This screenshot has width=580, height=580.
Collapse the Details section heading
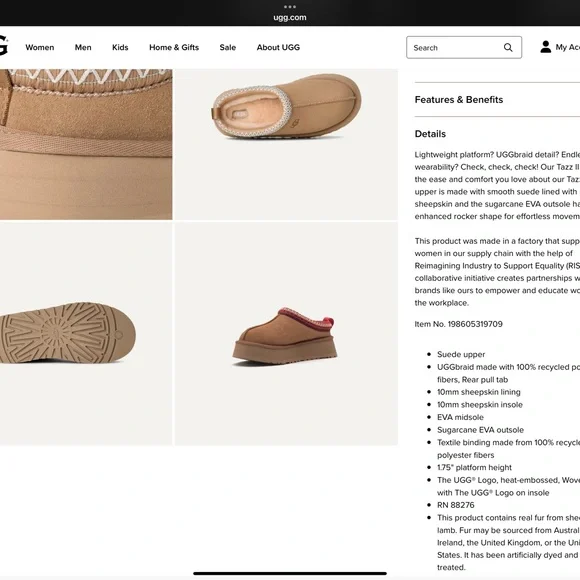430,134
